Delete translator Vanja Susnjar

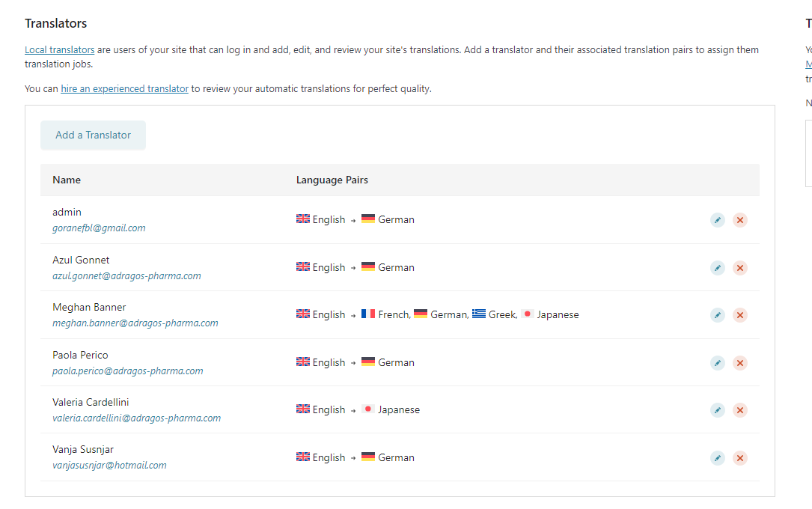click(x=740, y=457)
